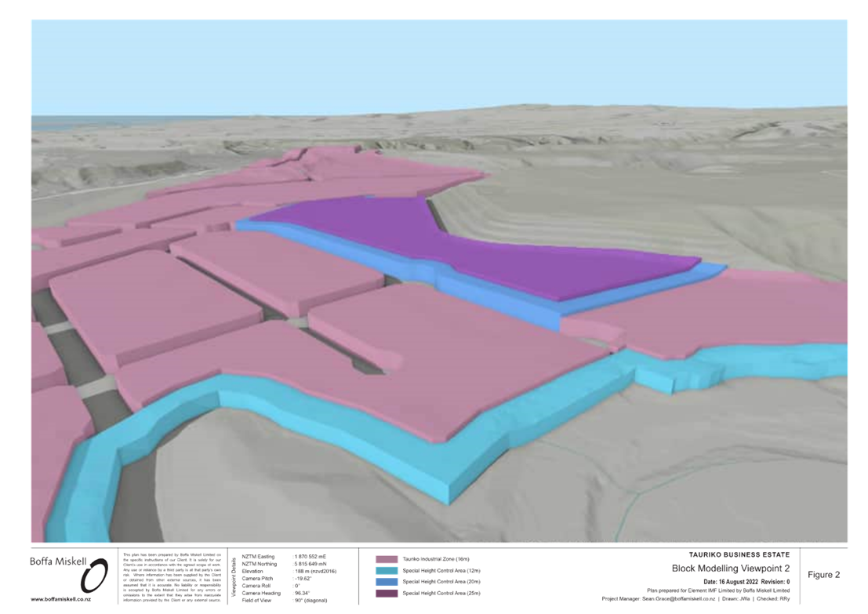The width and height of the screenshot is (868, 614).
Task: Select the dark purple legend color swatch
Action: (x=387, y=594)
